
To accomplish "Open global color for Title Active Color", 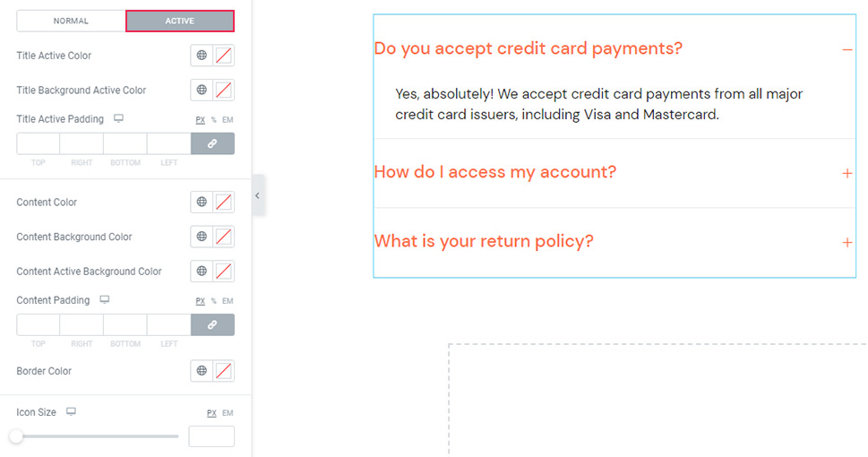I will pos(202,56).
